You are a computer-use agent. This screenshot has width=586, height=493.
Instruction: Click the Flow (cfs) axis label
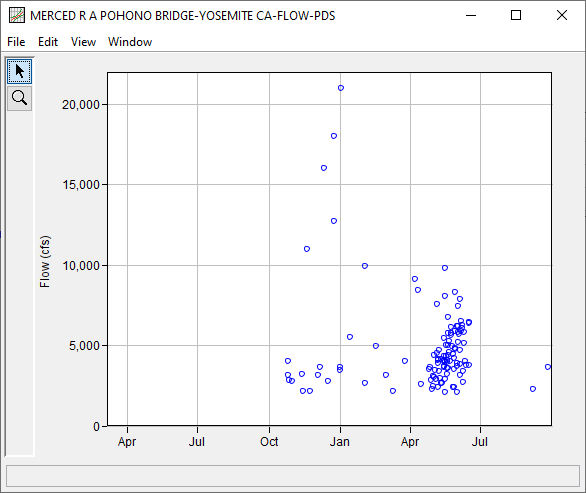[x=44, y=261]
